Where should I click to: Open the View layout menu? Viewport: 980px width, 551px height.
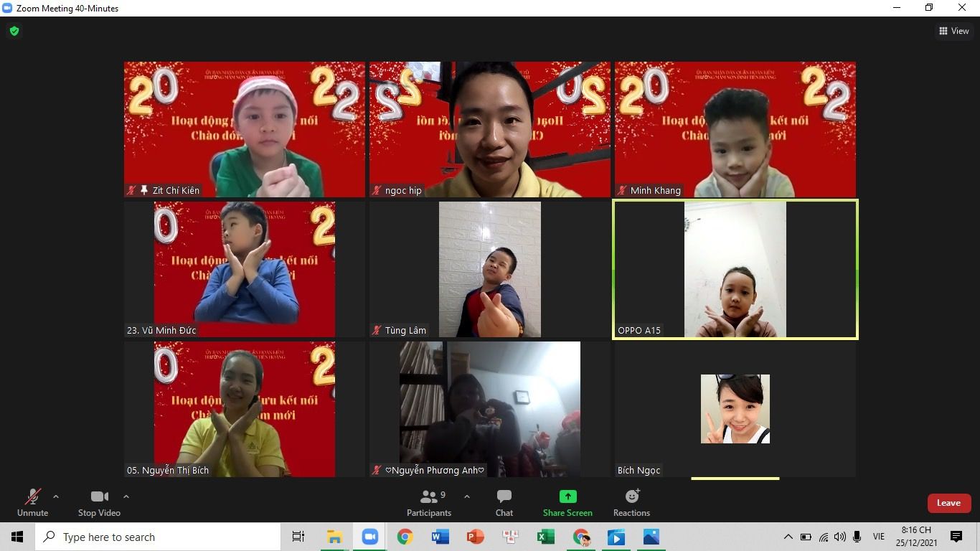tap(953, 31)
